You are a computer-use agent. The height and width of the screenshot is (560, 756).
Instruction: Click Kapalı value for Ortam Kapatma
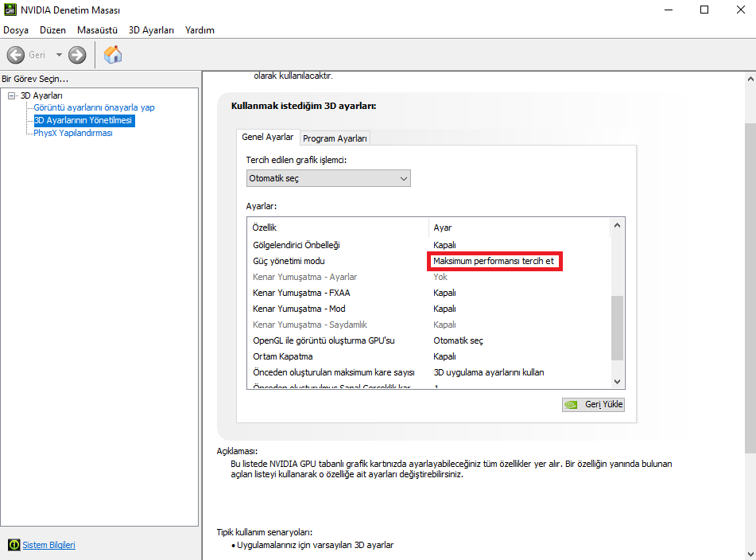tap(444, 356)
